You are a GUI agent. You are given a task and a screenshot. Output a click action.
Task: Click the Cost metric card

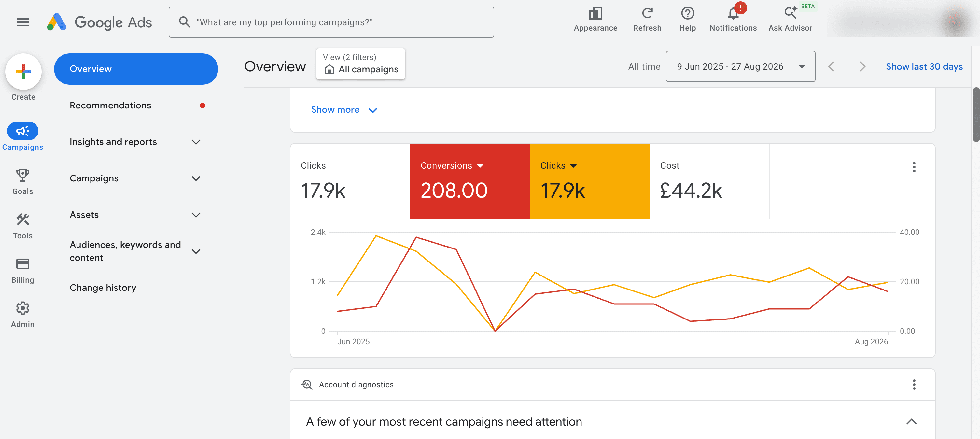tap(709, 181)
